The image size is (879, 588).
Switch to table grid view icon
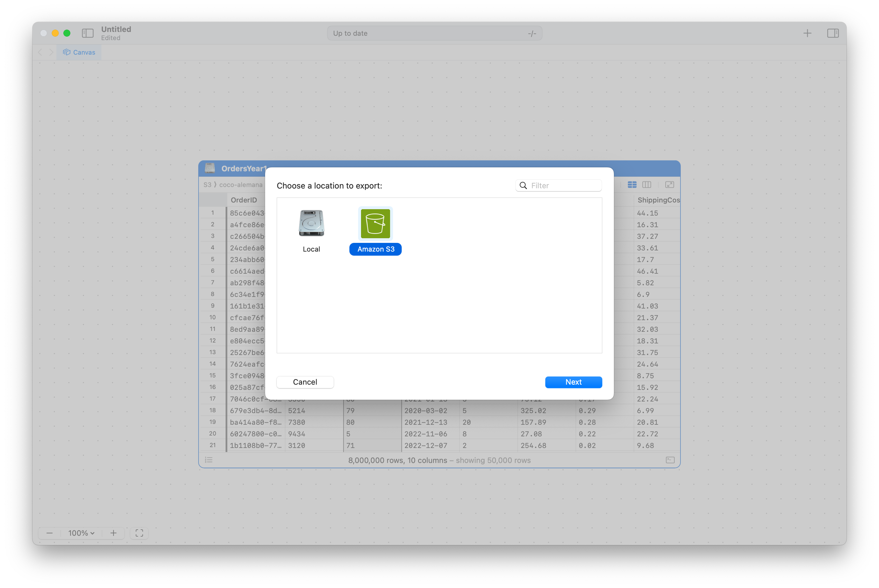(x=632, y=184)
